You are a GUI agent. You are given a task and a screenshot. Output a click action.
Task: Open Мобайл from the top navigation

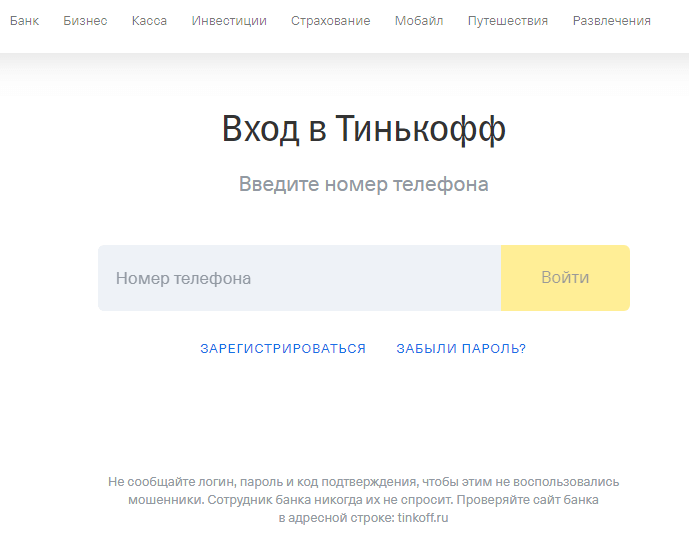click(419, 21)
